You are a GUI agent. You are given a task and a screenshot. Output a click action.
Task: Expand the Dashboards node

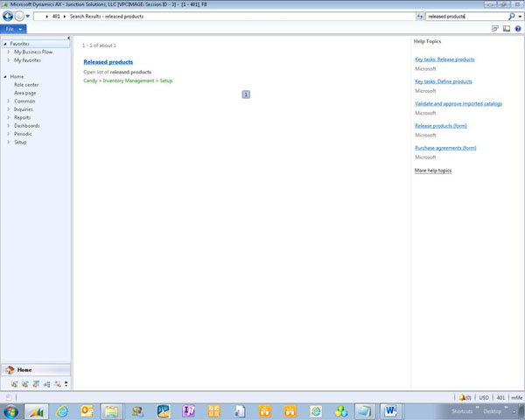tap(9, 126)
